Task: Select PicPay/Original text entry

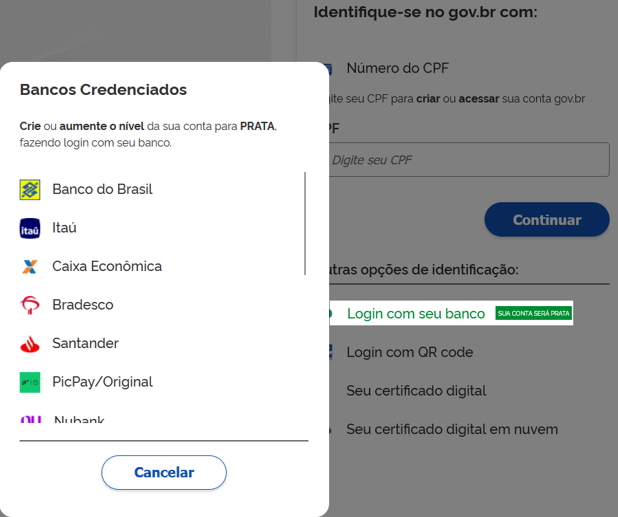Action: coord(102,382)
